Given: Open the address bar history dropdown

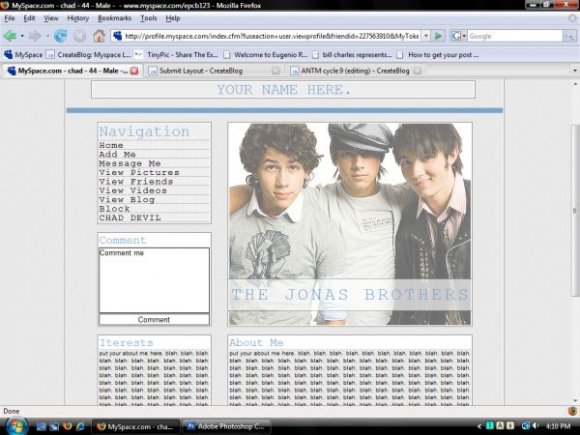Looking at the screenshot, I should coord(426,36).
